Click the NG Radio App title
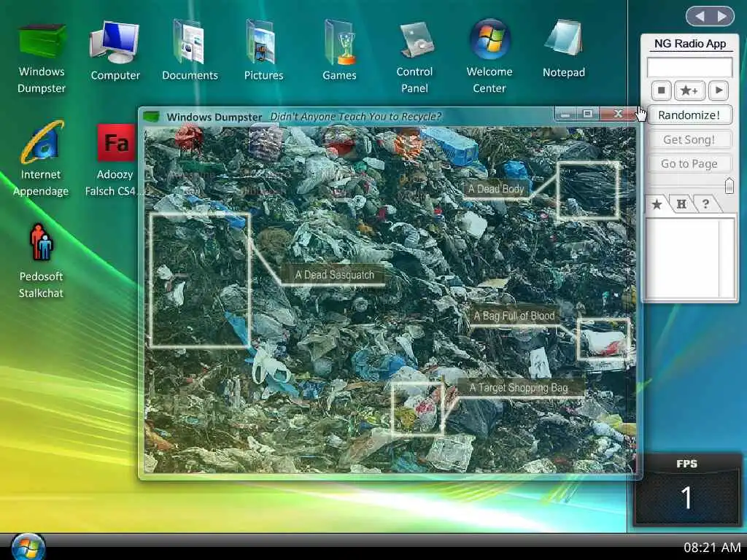The image size is (747, 560). tap(690, 44)
